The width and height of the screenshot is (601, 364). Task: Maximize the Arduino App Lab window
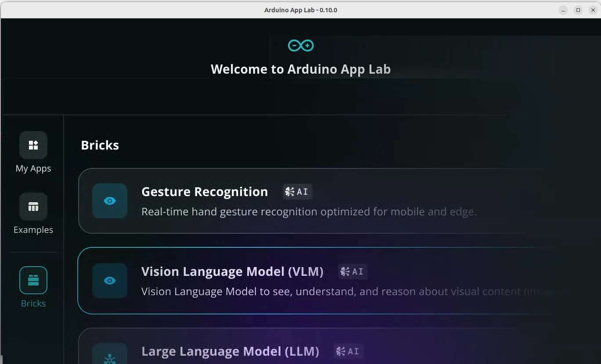click(x=578, y=10)
